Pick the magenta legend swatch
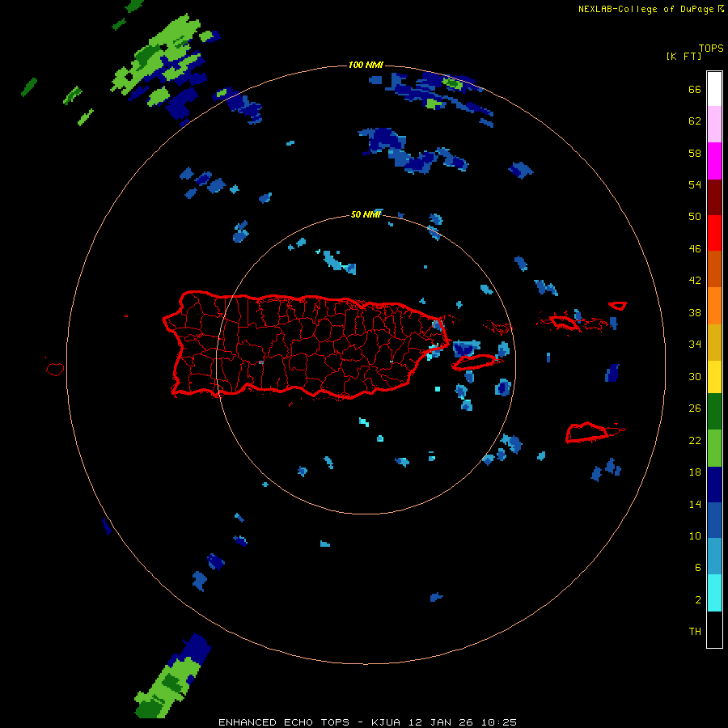 tap(714, 161)
